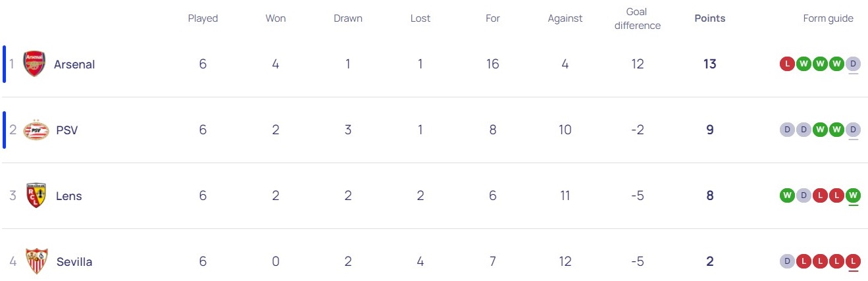868x281 pixels.
Task: Click the Arsenal club crest icon
Action: pos(34,64)
